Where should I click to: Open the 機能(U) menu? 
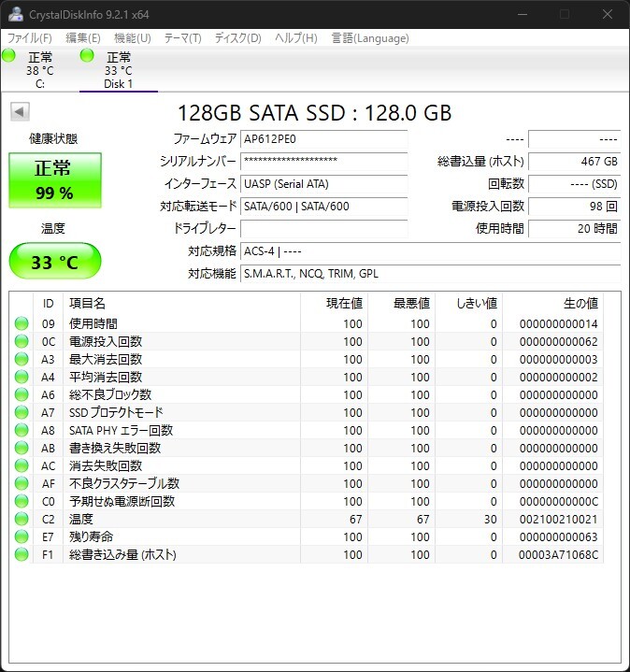pos(133,38)
